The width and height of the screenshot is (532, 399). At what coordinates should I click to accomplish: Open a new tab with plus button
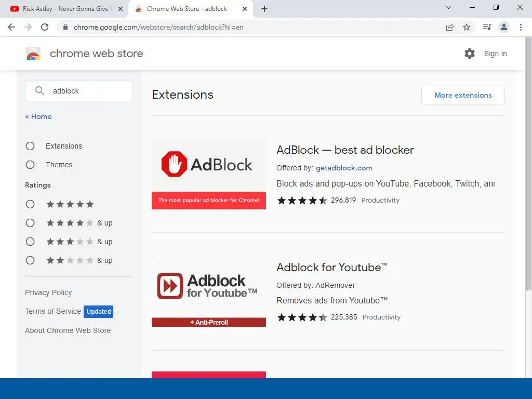coord(264,9)
